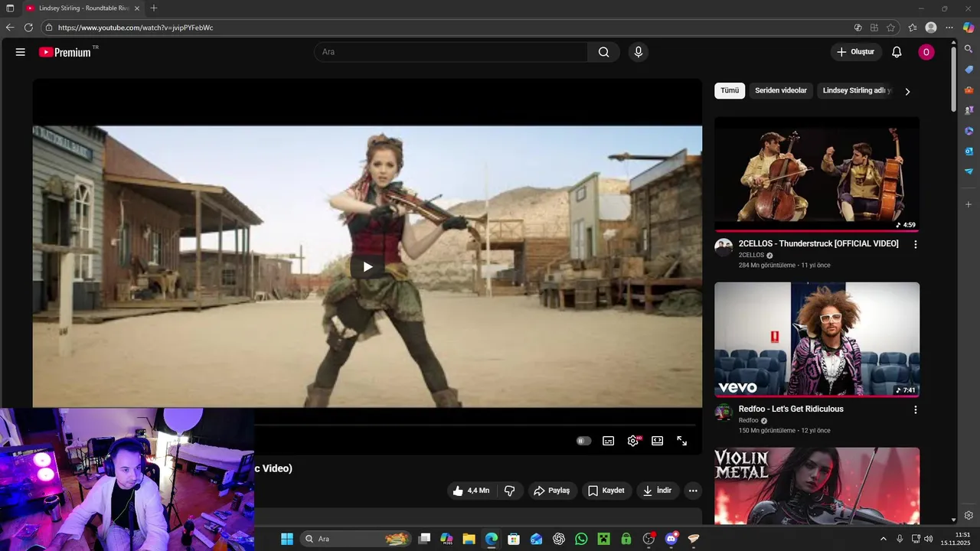Open the ChatGPT taskbar icon
The height and width of the screenshot is (551, 980).
coord(559,539)
